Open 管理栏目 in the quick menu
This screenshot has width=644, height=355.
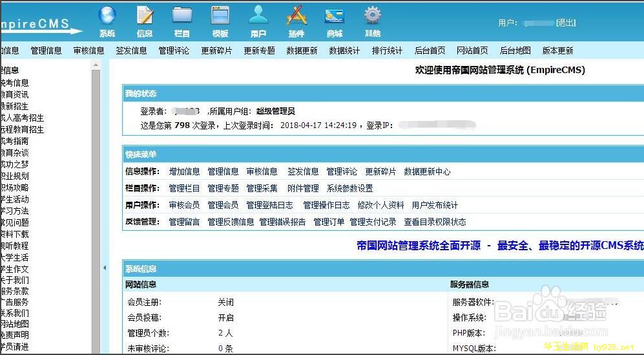click(184, 188)
